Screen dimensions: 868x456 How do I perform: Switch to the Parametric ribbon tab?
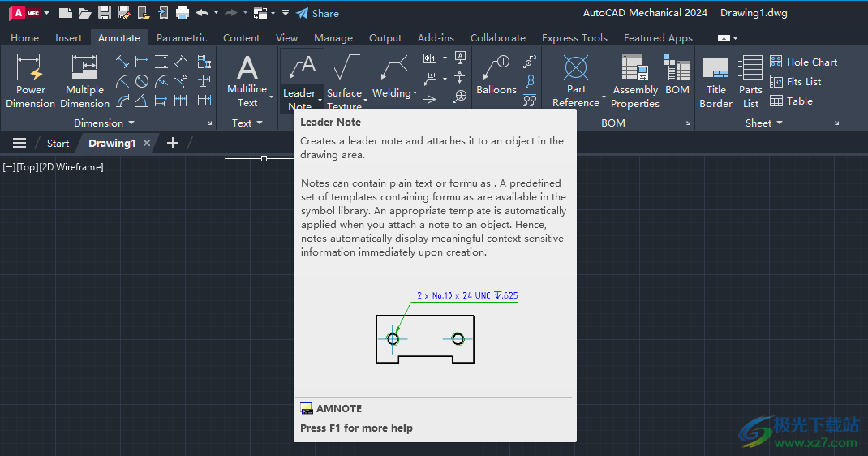(x=182, y=37)
